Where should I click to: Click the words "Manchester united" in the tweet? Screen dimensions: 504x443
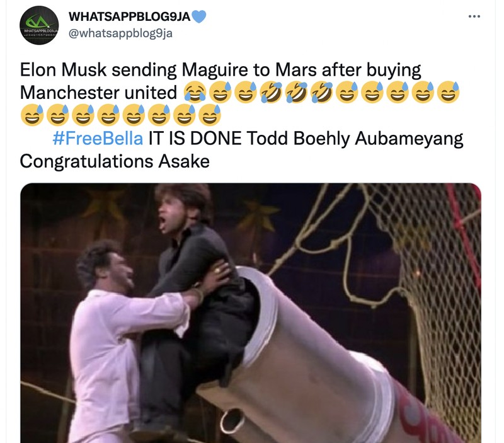point(98,93)
